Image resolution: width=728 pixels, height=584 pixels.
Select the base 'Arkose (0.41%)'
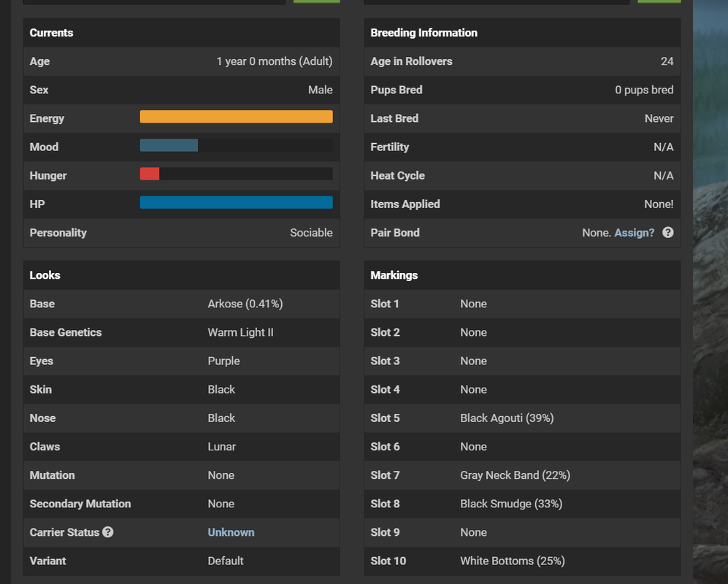point(245,304)
